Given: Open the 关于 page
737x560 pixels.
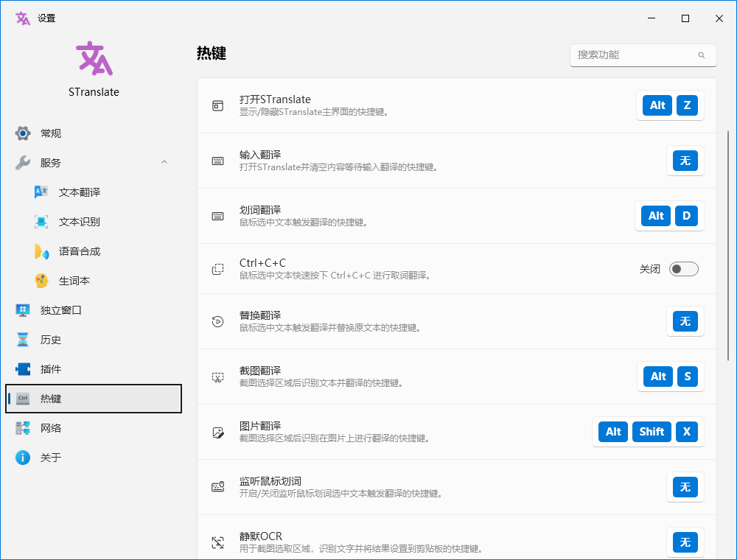Looking at the screenshot, I should click(51, 458).
